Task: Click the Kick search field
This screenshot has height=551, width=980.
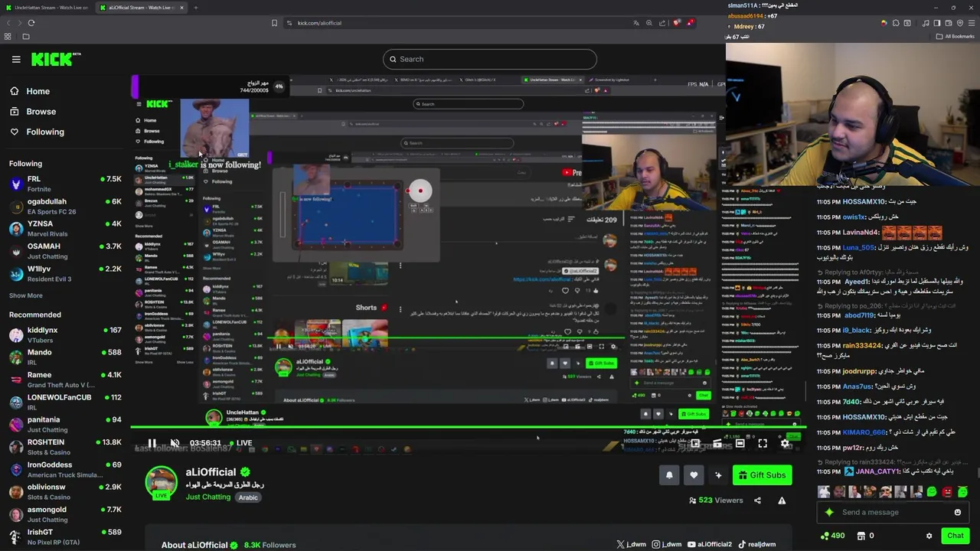Action: [x=490, y=59]
